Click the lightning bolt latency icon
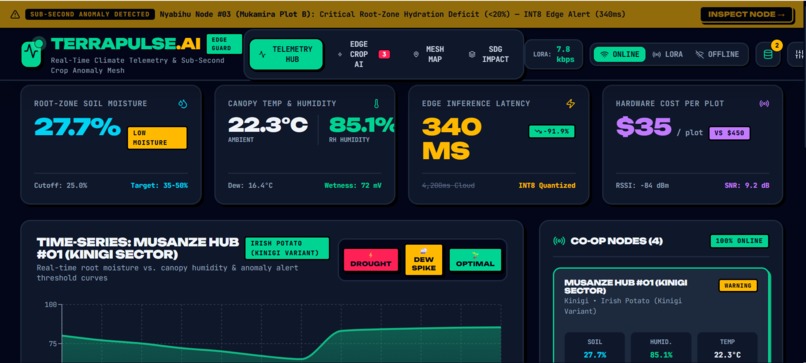806x363 pixels. [570, 104]
